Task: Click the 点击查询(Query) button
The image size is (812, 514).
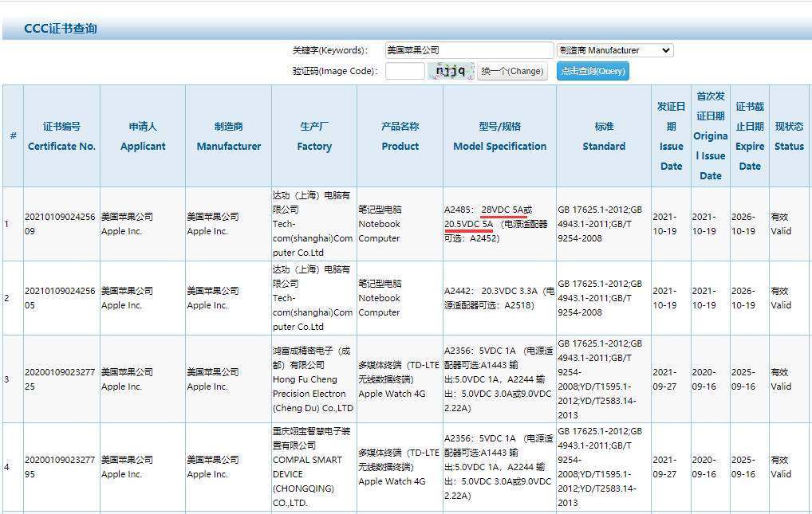Action: point(593,71)
